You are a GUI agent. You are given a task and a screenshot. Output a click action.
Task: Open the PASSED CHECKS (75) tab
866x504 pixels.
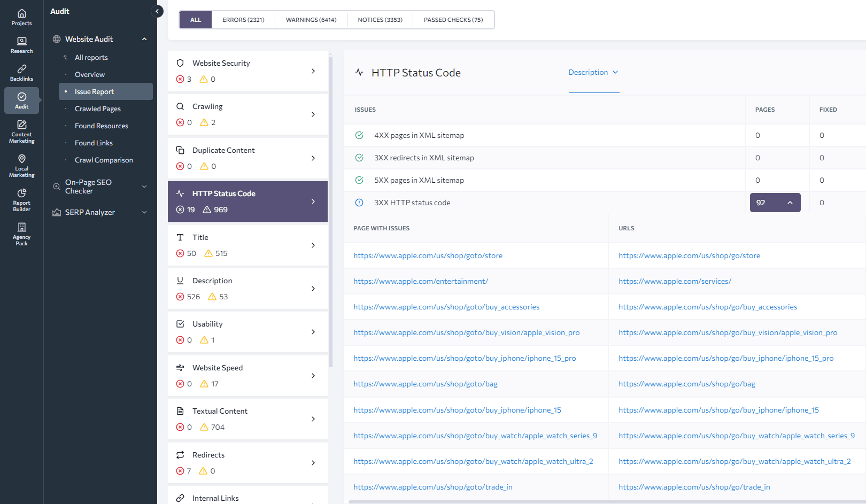pos(452,19)
